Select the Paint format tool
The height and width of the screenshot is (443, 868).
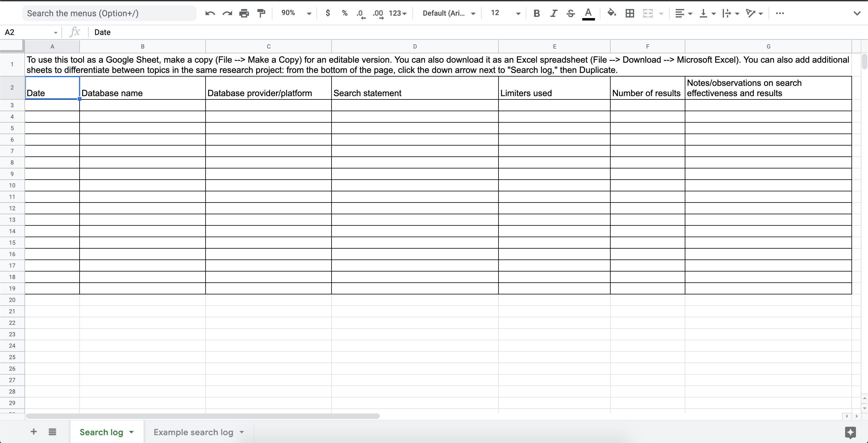pyautogui.click(x=262, y=13)
